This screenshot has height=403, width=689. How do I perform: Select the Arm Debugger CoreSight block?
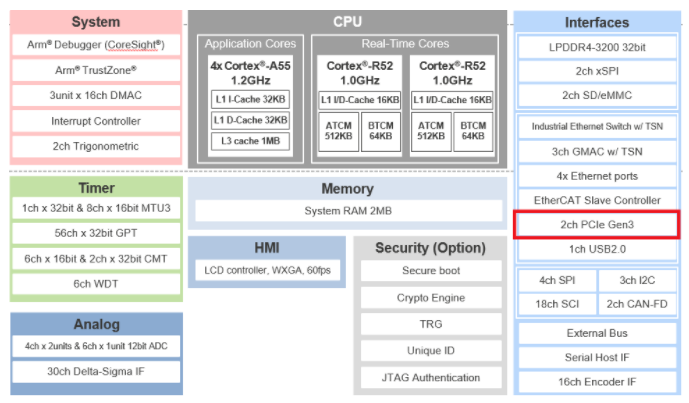(94, 45)
